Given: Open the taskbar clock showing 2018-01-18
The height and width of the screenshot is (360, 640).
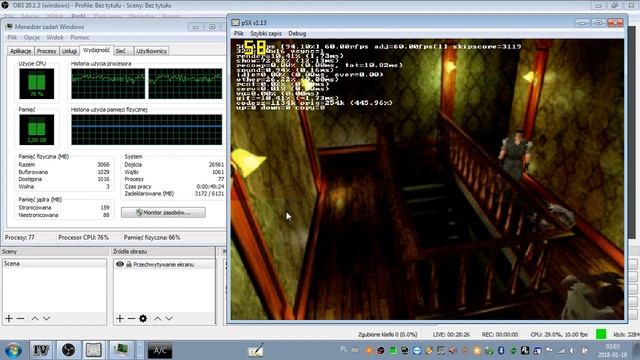Looking at the screenshot, I should click(613, 351).
